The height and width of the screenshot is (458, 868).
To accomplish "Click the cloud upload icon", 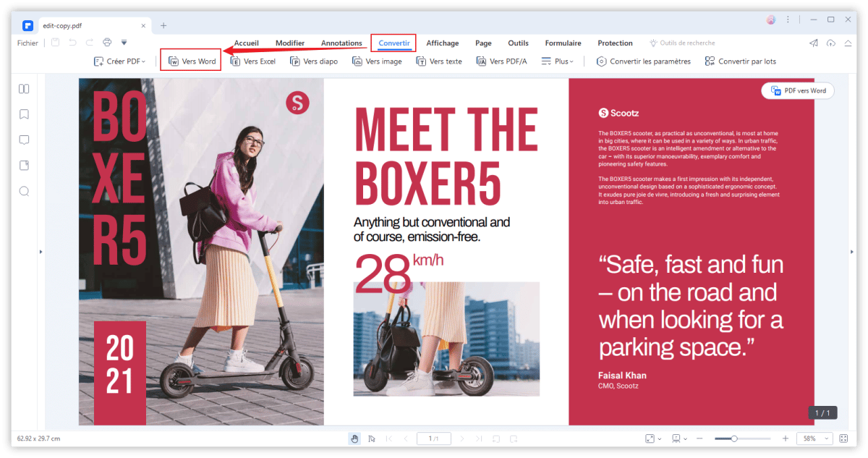I will (830, 43).
